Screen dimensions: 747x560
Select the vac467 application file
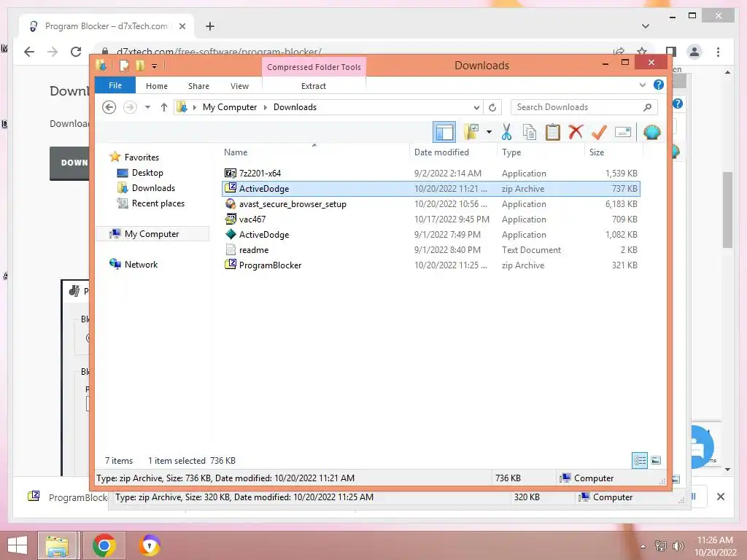(x=430, y=219)
